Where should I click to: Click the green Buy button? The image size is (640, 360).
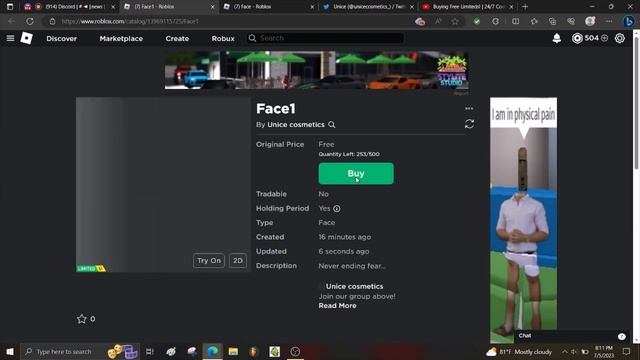tap(356, 173)
